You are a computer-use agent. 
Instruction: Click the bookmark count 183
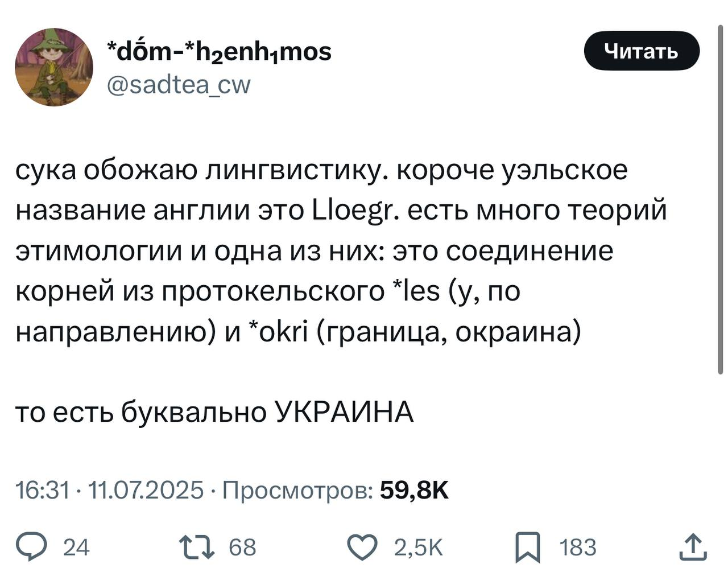[578, 548]
